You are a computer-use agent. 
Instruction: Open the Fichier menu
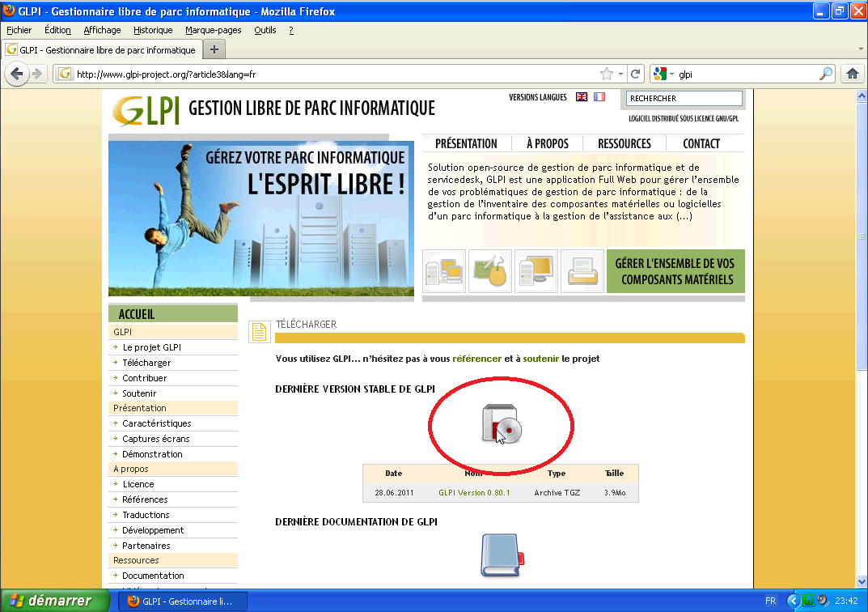(x=19, y=30)
